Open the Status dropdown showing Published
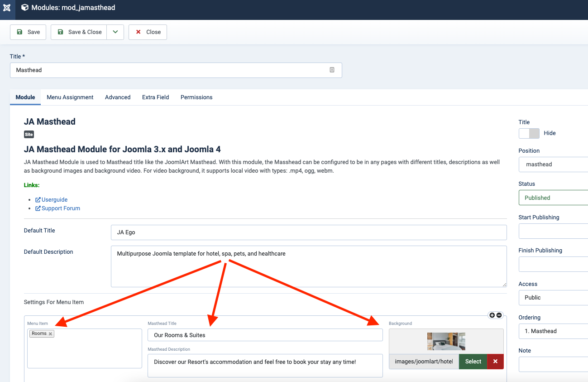The image size is (588, 382). 553,198
